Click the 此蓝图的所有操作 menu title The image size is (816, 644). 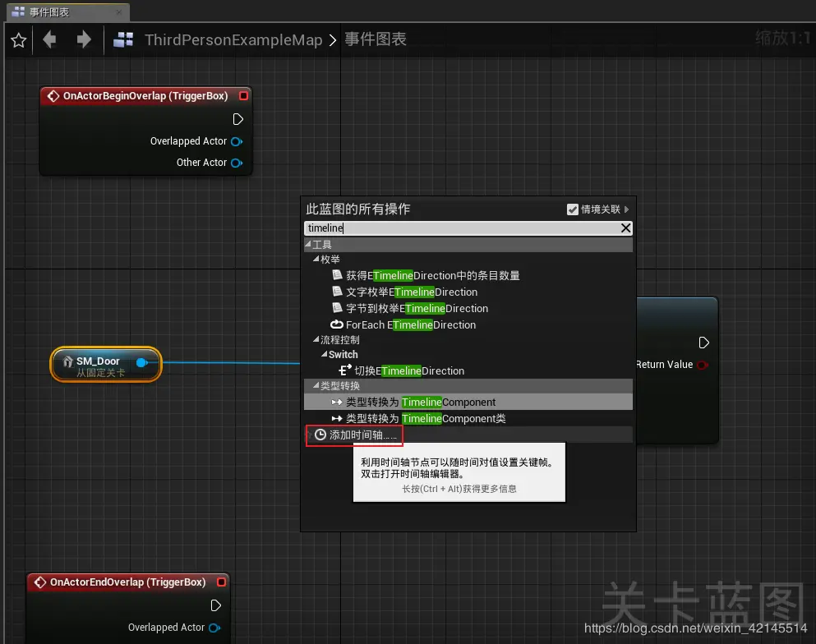pyautogui.click(x=358, y=209)
